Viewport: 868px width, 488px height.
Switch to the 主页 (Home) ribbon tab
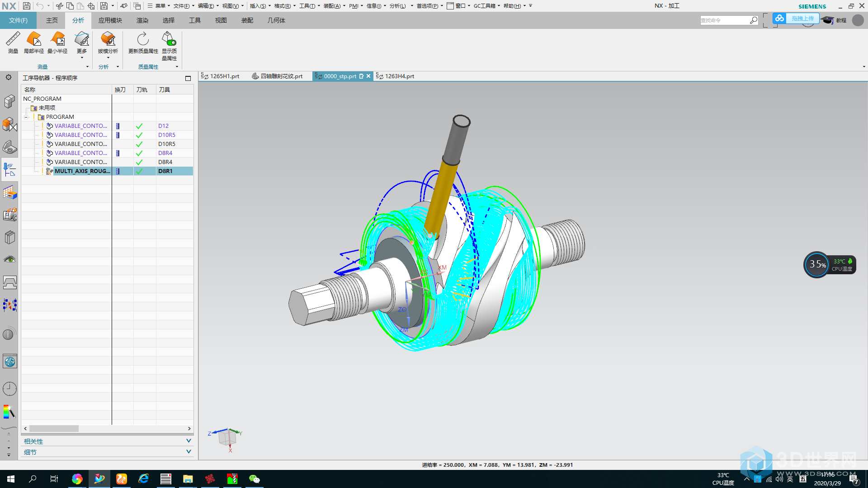point(52,20)
